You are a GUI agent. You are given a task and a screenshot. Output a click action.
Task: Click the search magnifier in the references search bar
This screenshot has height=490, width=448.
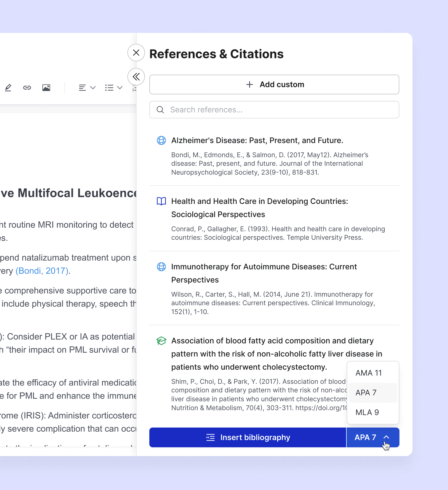click(x=160, y=110)
